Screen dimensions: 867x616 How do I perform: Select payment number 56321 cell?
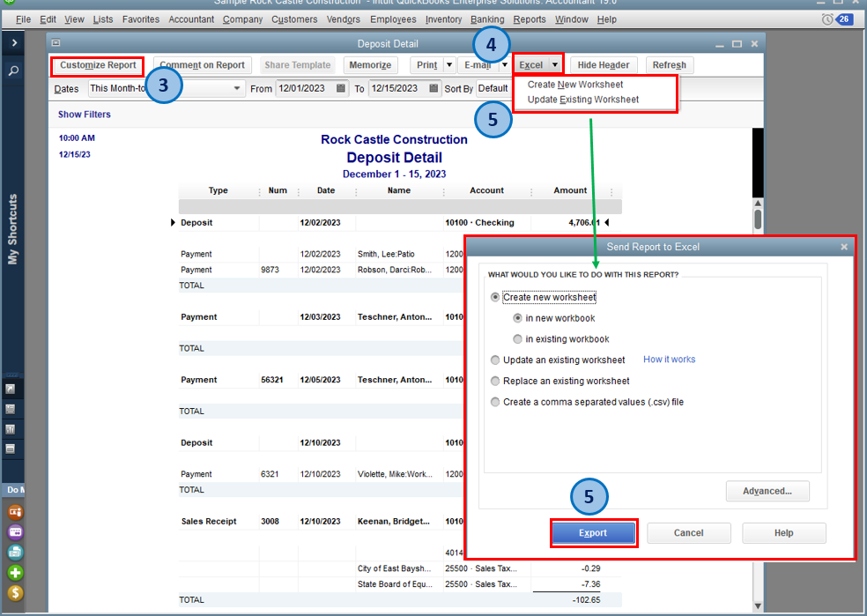(272, 380)
